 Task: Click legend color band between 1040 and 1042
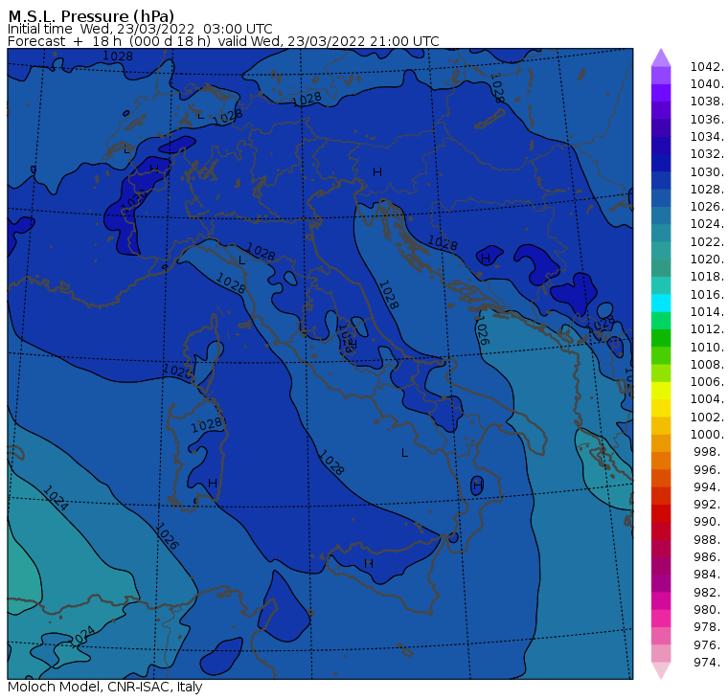[x=661, y=76]
